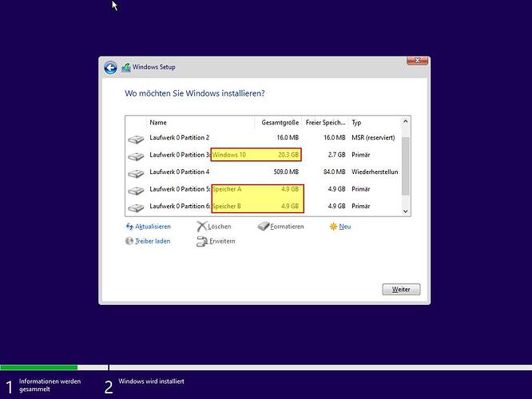Viewport: 532px width, 399px height.
Task: Click drive icon of Partition 6 row
Action: pyautogui.click(x=136, y=207)
